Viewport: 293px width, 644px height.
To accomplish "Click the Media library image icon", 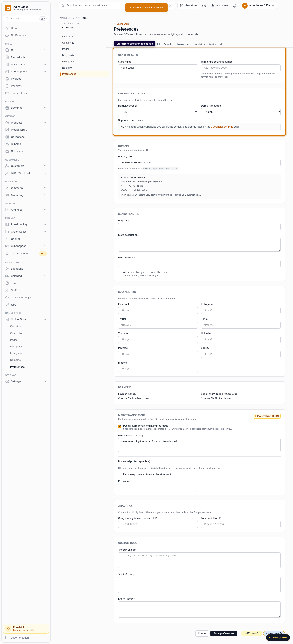I will 7,130.
